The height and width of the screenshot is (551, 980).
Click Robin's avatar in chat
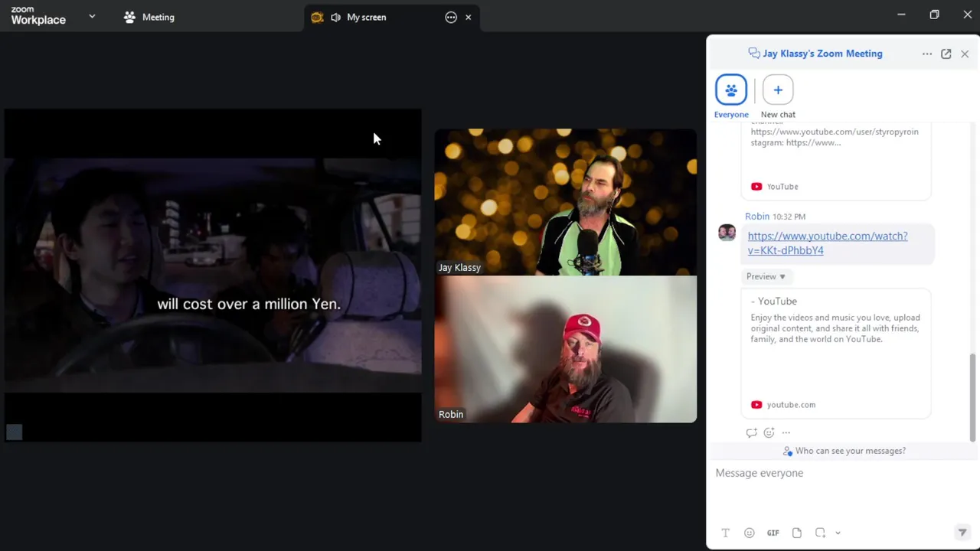click(x=727, y=233)
